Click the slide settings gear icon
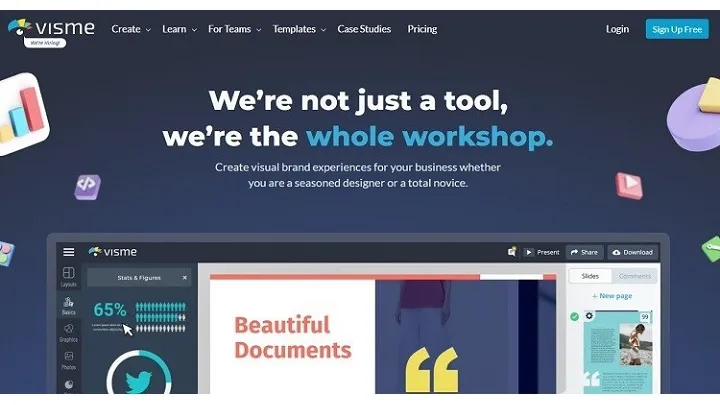 (x=589, y=316)
